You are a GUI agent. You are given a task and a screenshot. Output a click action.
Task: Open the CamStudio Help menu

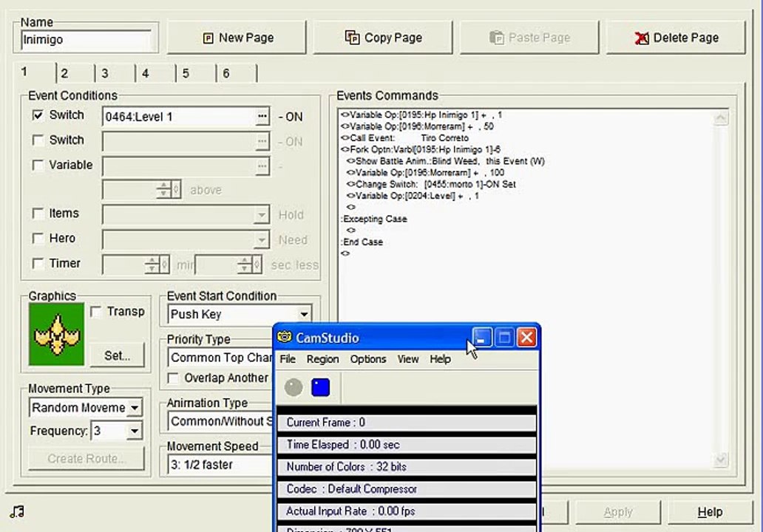441,359
